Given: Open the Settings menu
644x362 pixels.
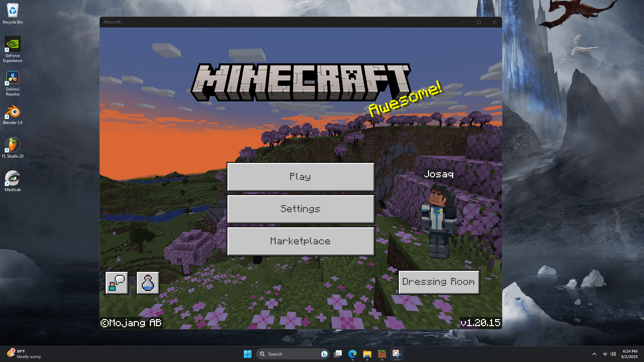Looking at the screenshot, I should [300, 208].
